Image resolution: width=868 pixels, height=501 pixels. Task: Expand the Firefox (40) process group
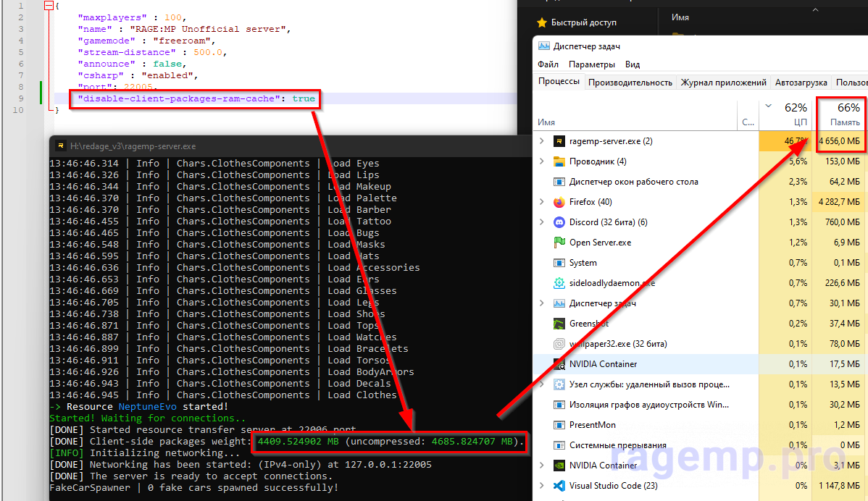542,202
